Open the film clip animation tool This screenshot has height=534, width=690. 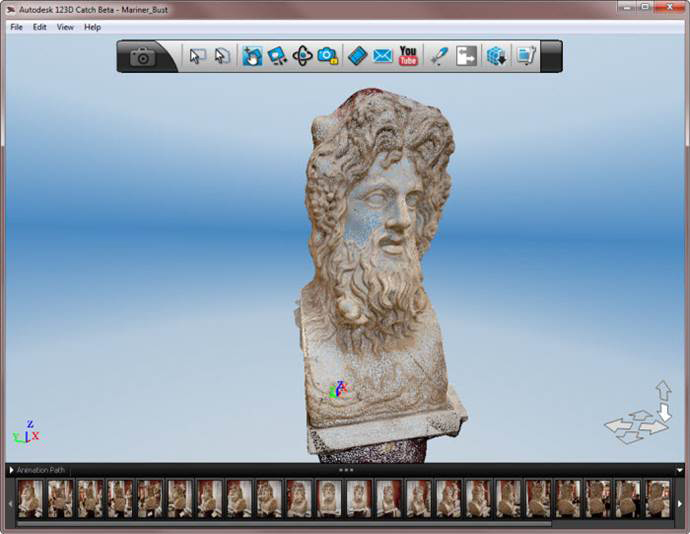[x=358, y=57]
